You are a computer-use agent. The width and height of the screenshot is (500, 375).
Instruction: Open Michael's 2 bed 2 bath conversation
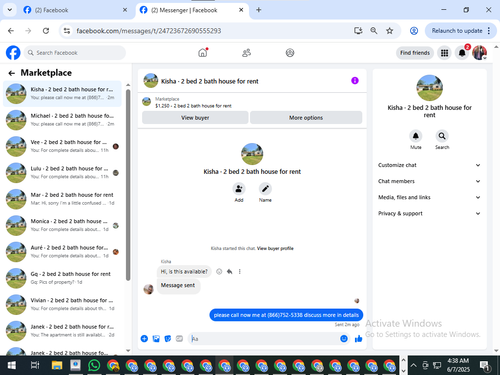tap(62, 120)
